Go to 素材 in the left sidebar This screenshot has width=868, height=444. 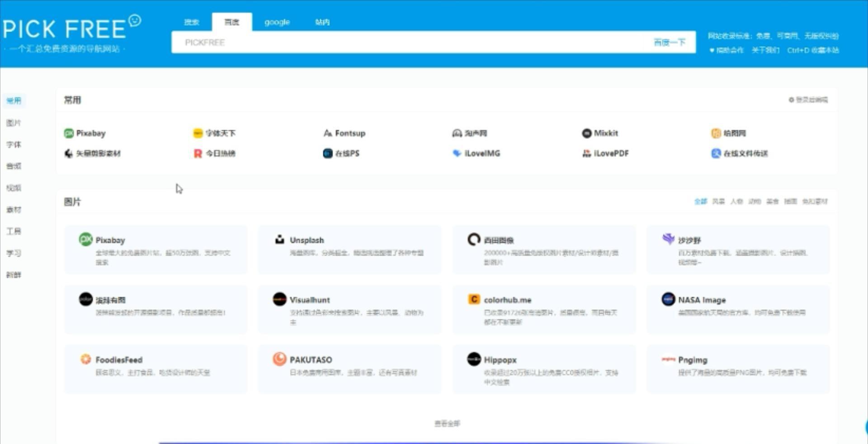tap(14, 209)
